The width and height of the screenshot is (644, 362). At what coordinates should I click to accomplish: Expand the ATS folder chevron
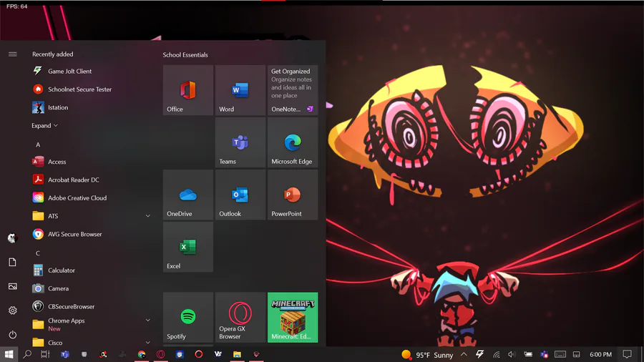tap(148, 216)
